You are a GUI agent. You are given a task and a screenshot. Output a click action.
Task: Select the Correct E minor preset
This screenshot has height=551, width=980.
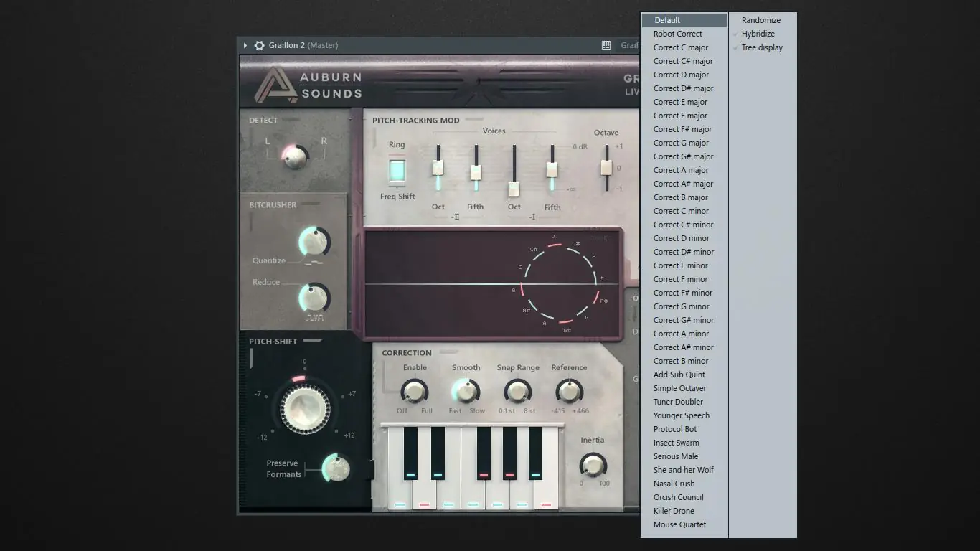(x=684, y=265)
